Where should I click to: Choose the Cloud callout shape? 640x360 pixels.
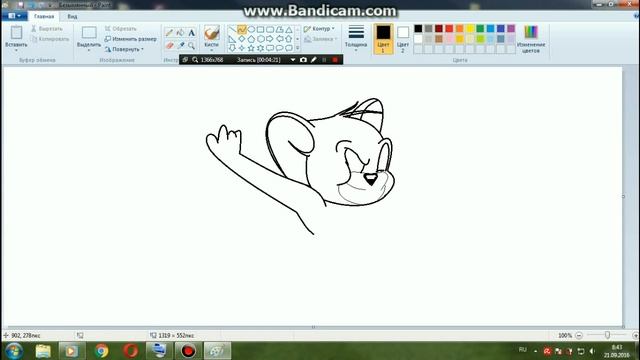pyautogui.click(x=289, y=48)
